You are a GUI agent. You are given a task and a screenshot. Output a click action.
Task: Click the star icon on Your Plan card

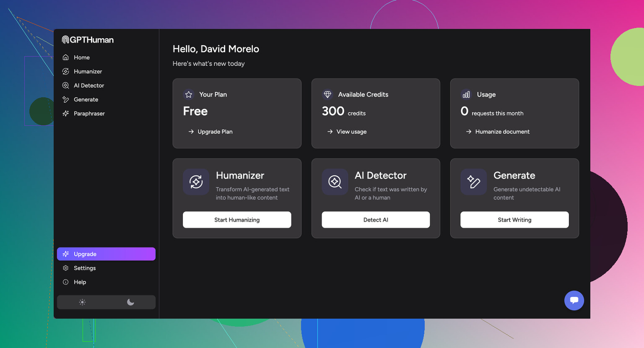pyautogui.click(x=188, y=94)
